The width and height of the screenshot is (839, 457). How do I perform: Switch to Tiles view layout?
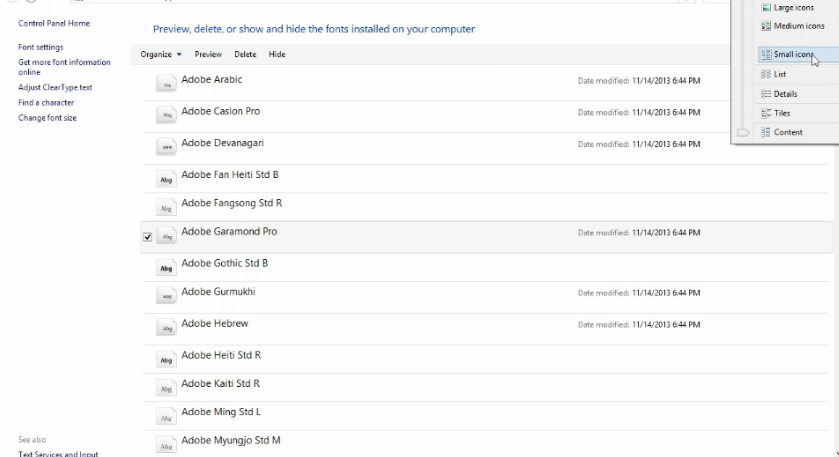coord(781,113)
